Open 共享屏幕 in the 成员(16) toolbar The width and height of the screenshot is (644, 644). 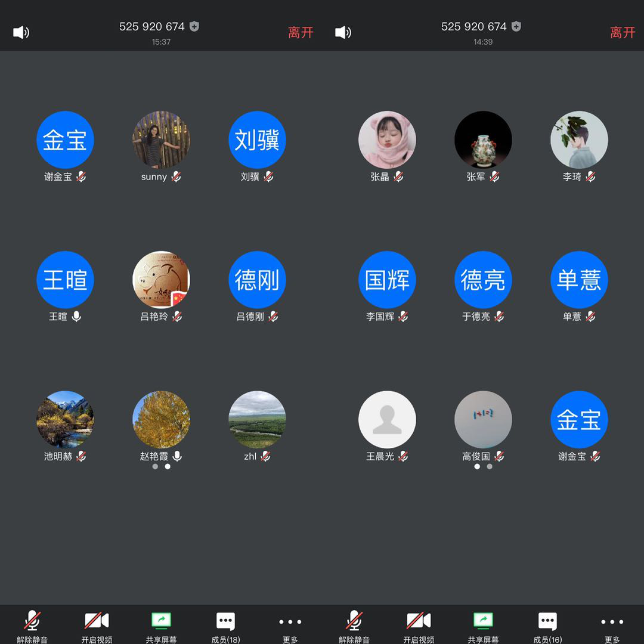click(x=483, y=626)
